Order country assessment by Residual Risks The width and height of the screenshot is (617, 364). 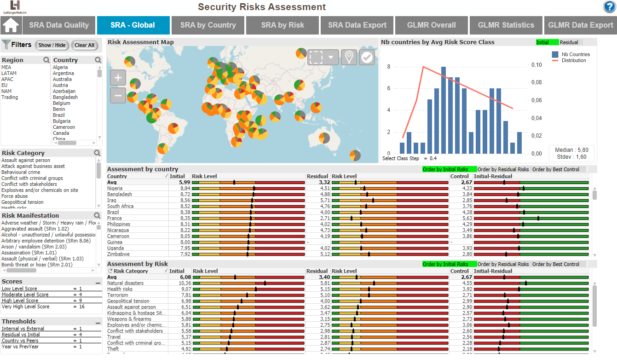tap(503, 169)
